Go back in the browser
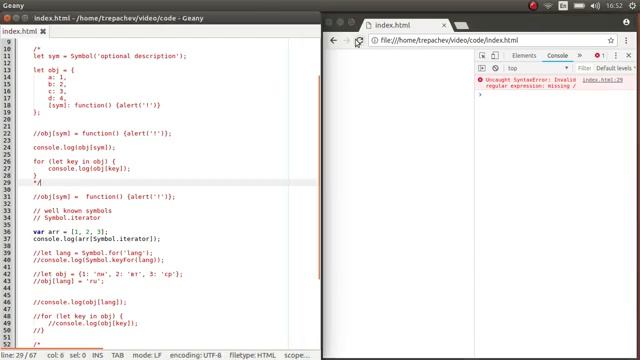The width and height of the screenshot is (640, 360). pos(333,40)
